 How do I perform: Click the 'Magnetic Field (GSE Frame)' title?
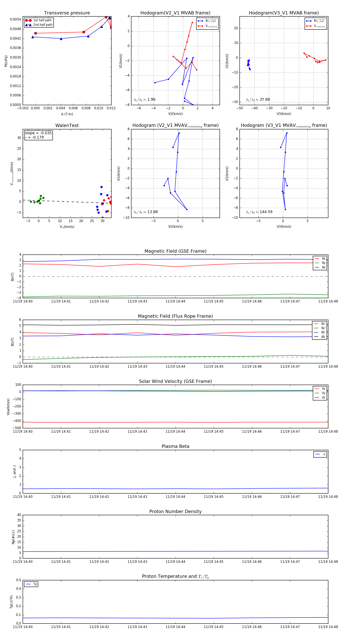tap(175, 251)
